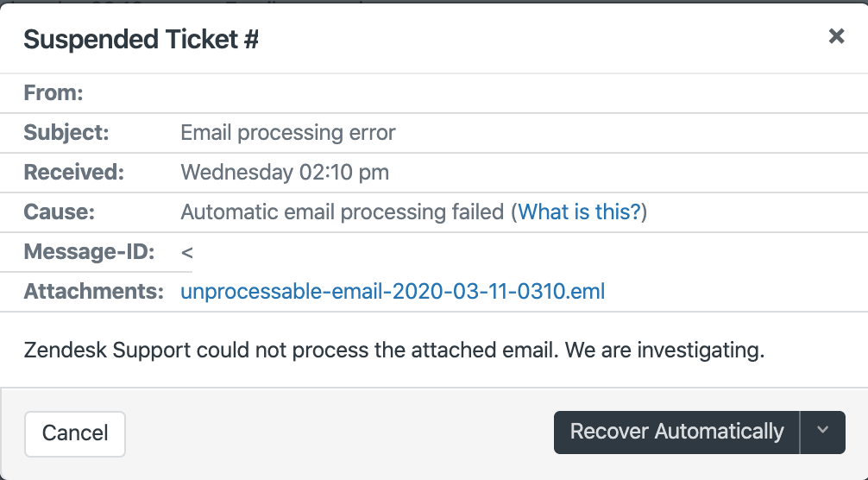Click the 'Cause:' field label
Viewport: 868px width, 480px height.
pos(59,212)
